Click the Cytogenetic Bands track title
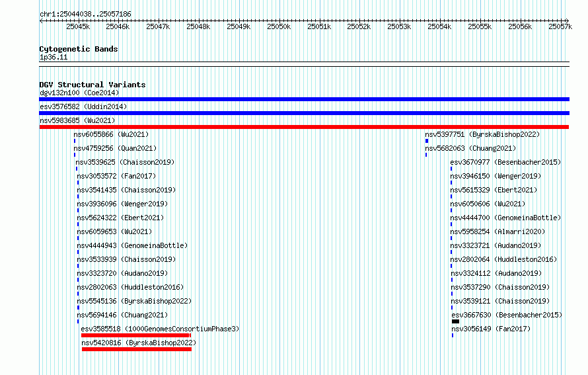 point(79,49)
